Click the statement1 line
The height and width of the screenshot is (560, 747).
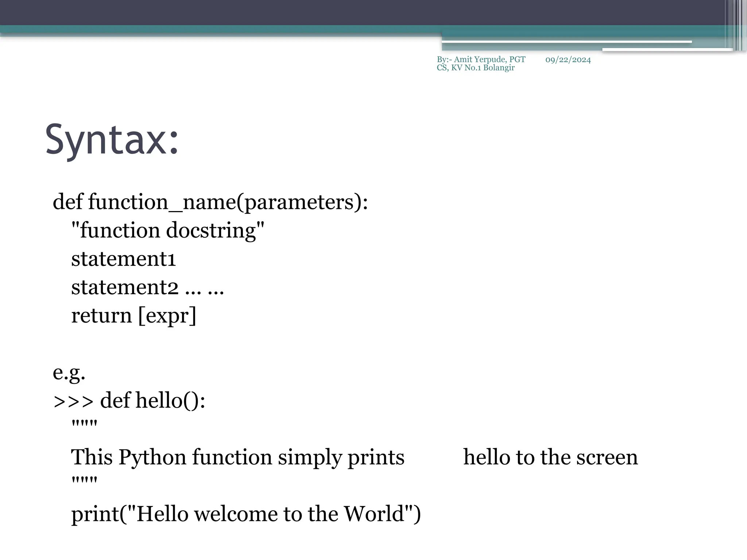click(123, 259)
